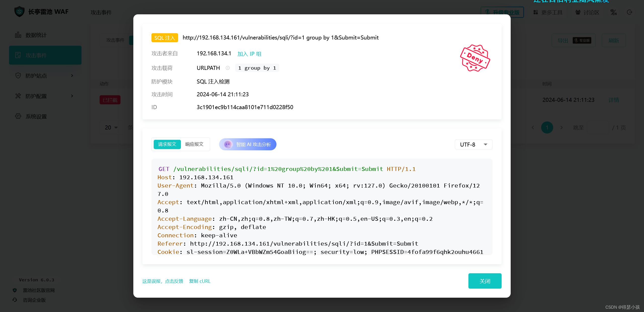
Task: Click the info icon beside URLPATH
Action: coord(228,68)
